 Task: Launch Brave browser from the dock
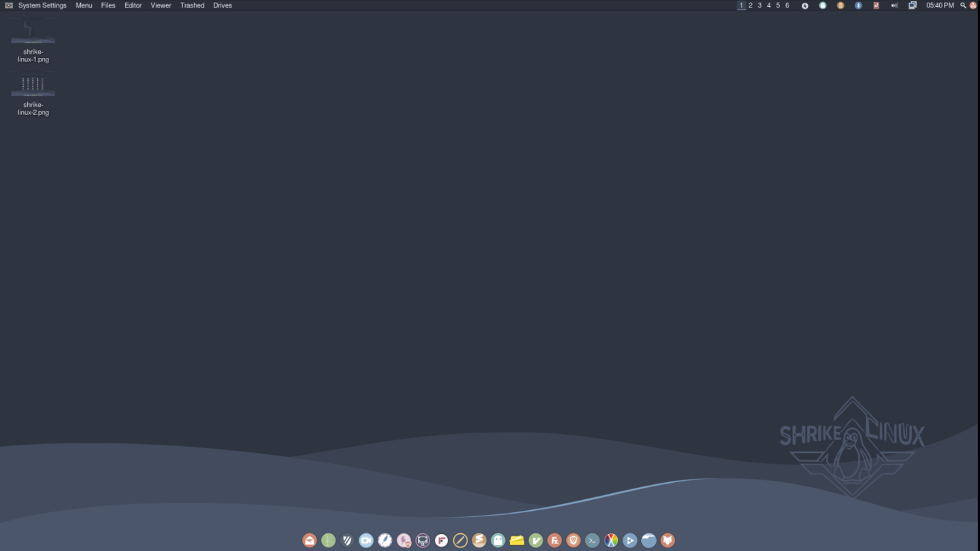tap(574, 541)
